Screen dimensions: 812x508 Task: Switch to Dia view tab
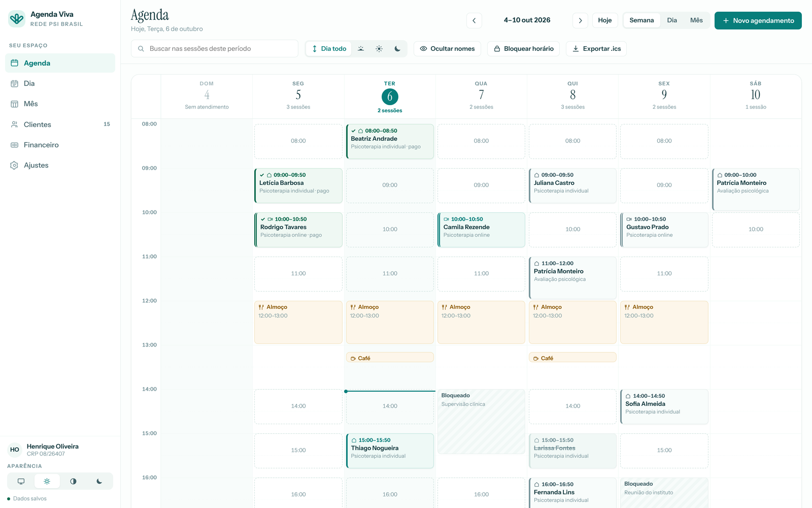pyautogui.click(x=672, y=20)
